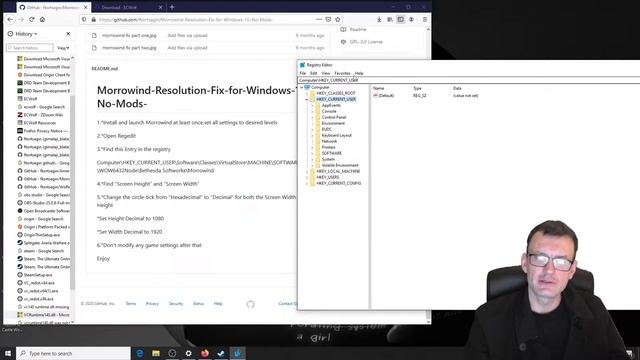Expand the Control Panel registry key
The image size is (640, 360).
tap(312, 117)
